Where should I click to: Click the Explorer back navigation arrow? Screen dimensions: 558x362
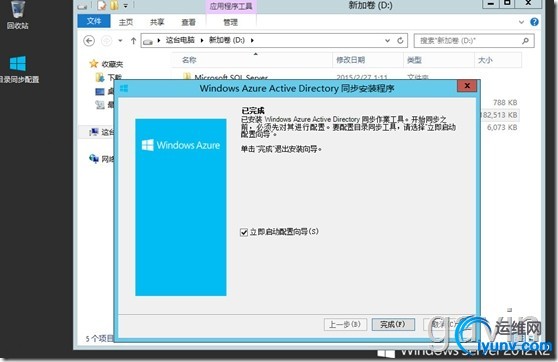click(89, 41)
